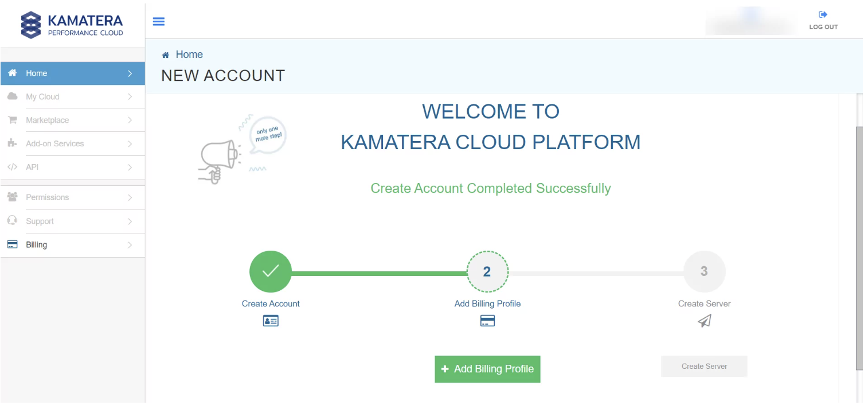The height and width of the screenshot is (413, 868).
Task: Click the green checkmark step circle
Action: [x=271, y=271]
